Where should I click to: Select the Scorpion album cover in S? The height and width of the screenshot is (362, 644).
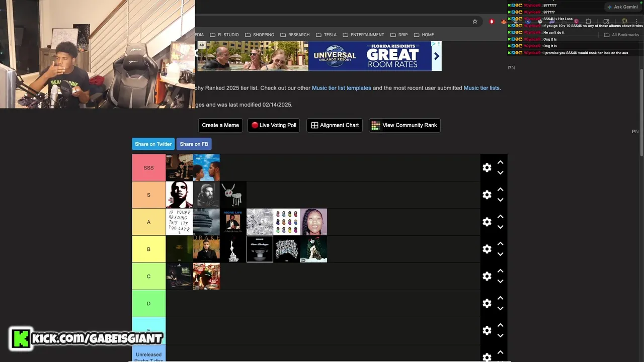click(206, 195)
